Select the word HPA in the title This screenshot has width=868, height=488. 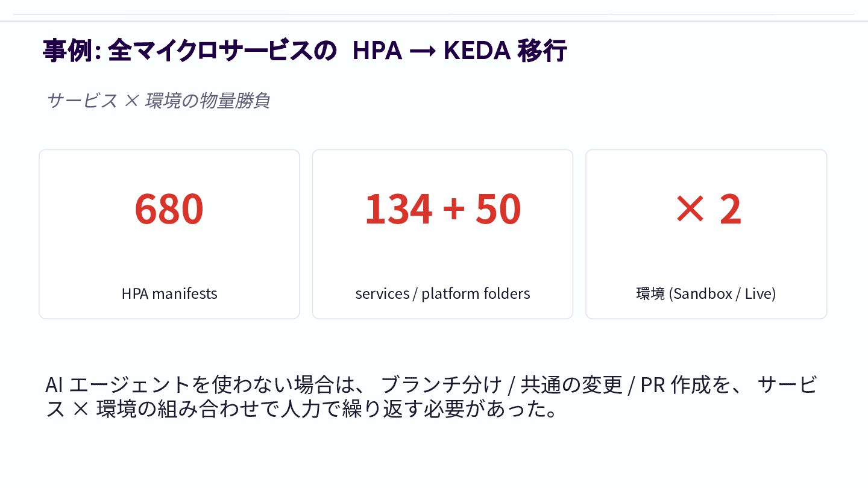pyautogui.click(x=377, y=51)
